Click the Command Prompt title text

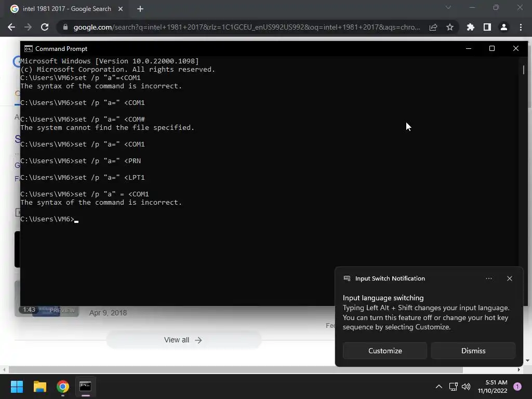click(x=61, y=49)
